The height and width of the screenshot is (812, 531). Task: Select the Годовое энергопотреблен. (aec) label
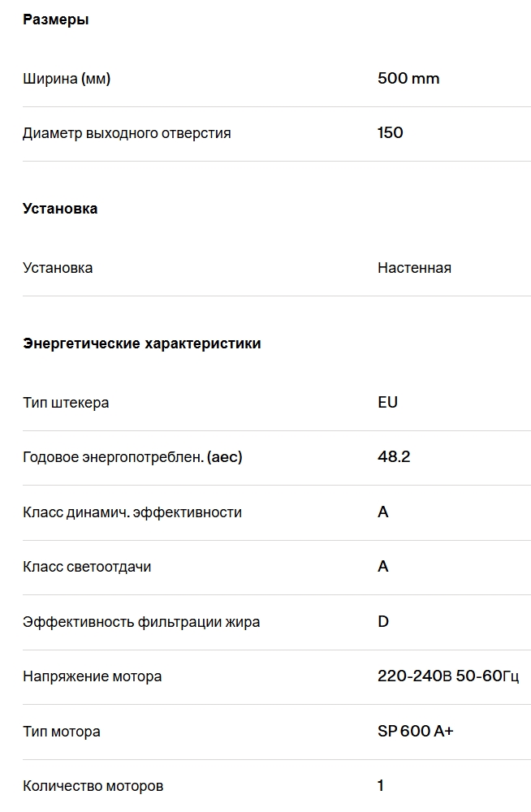[x=132, y=456]
